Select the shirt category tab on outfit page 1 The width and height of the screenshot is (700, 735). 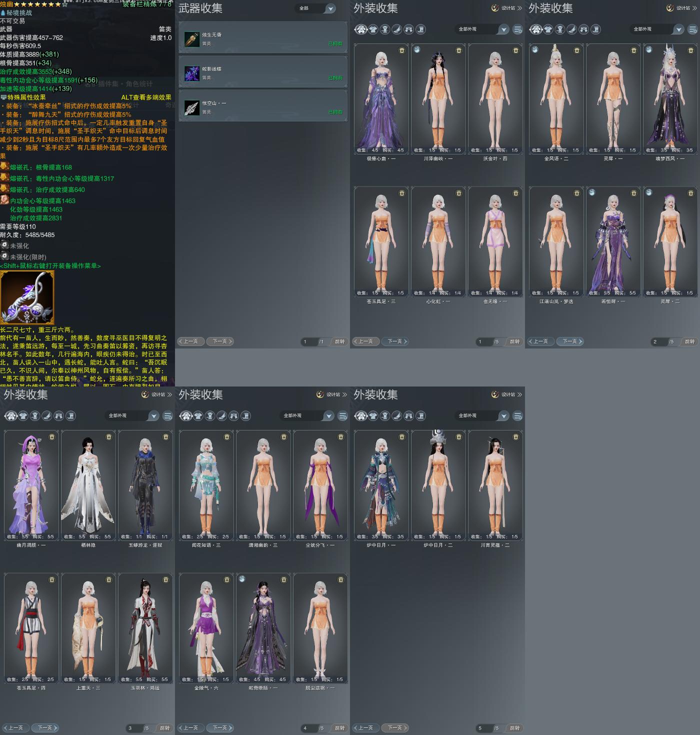pos(373,29)
